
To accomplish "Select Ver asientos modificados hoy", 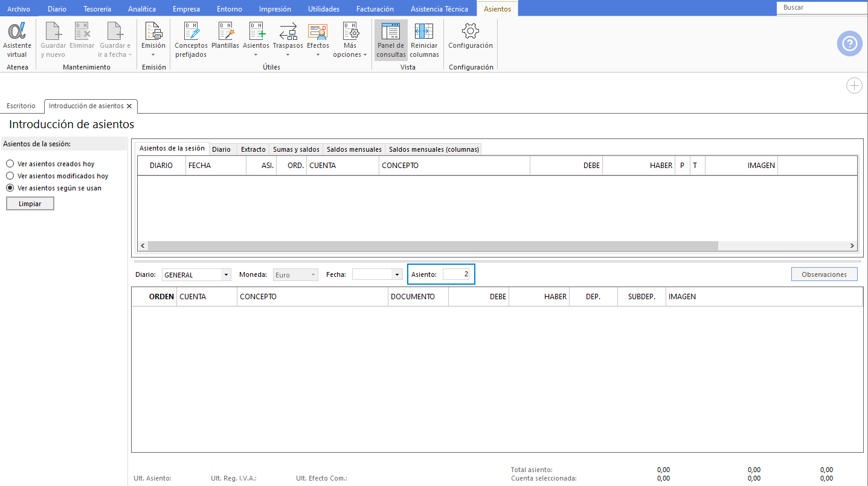I will tap(10, 176).
